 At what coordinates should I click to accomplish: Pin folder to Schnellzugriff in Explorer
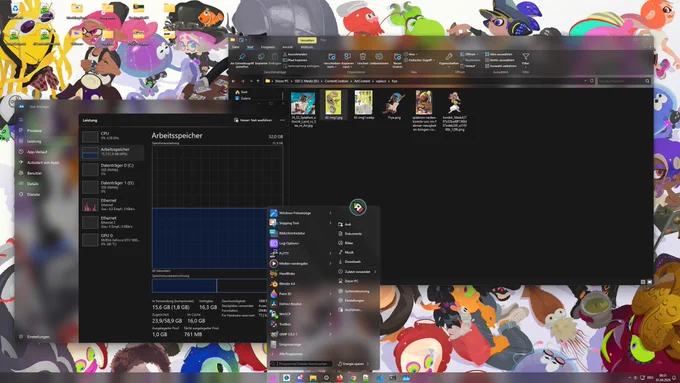(x=242, y=60)
